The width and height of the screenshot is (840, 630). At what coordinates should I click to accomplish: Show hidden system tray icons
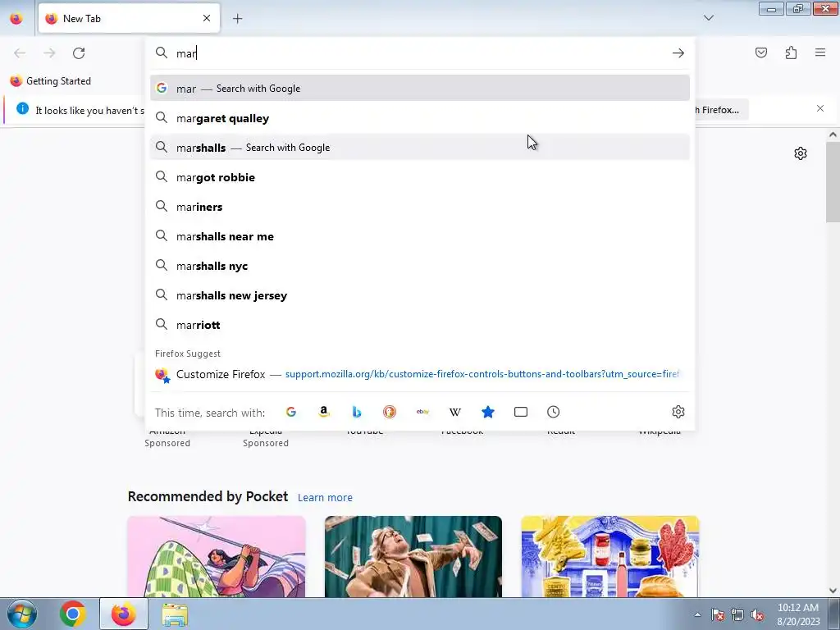click(x=697, y=614)
